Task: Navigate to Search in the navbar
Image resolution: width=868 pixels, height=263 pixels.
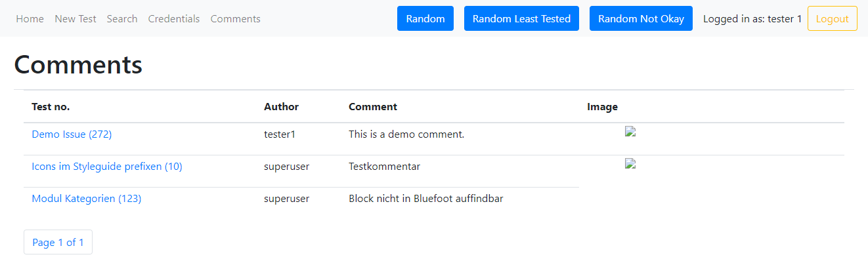Action: click(122, 19)
